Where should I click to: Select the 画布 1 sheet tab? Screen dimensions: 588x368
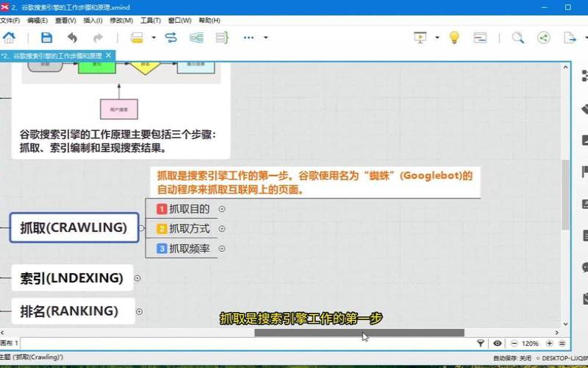point(9,343)
